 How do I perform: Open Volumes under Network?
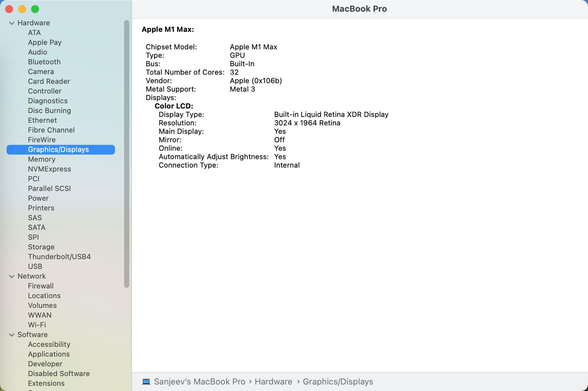click(x=42, y=306)
